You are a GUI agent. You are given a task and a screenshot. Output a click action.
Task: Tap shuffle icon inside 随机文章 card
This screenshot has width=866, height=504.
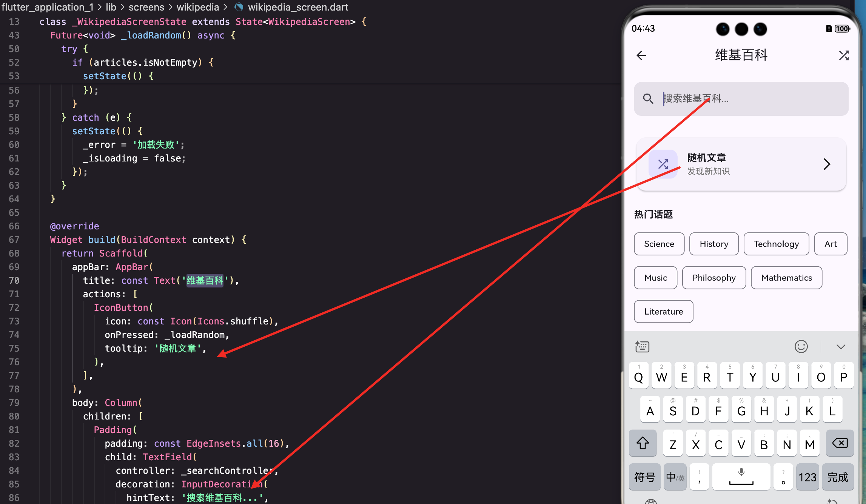pyautogui.click(x=663, y=164)
